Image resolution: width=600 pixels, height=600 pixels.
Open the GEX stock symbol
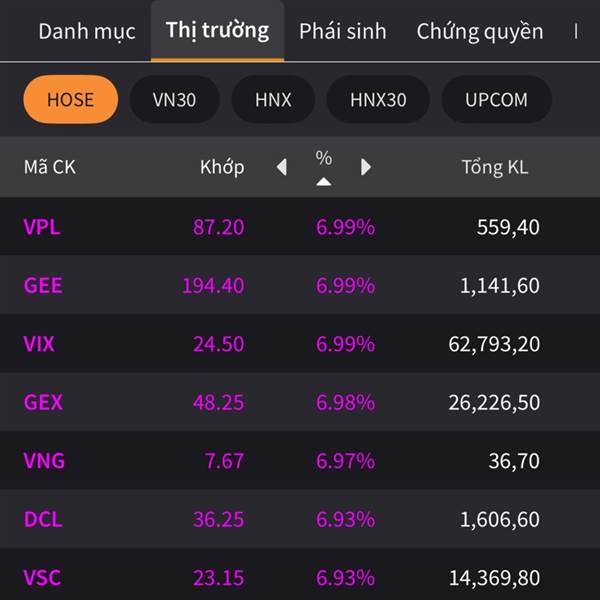coord(43,403)
